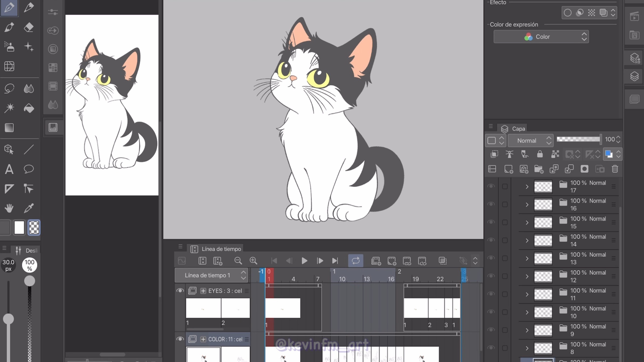Select the Object operation cube tool
644x362 pixels.
9,149
